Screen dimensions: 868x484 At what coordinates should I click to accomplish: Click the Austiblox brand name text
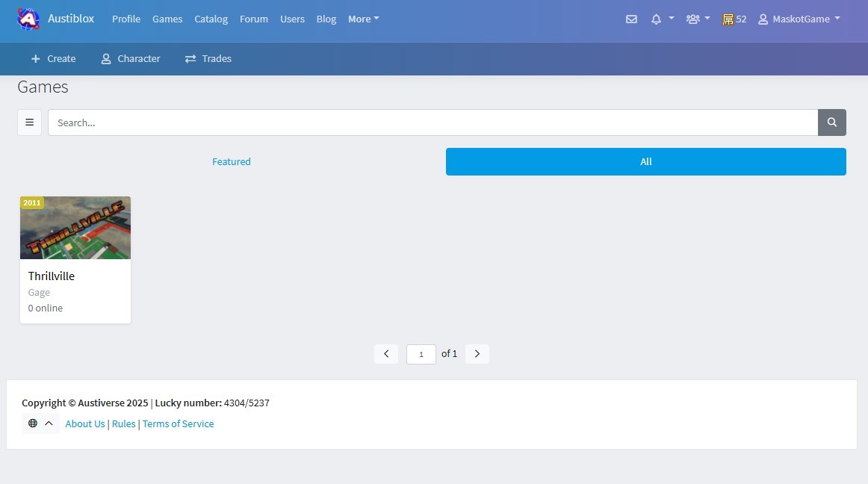(71, 18)
